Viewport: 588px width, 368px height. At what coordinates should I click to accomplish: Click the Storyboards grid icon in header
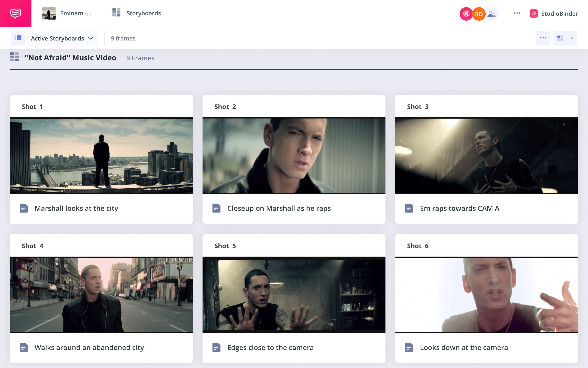[116, 13]
